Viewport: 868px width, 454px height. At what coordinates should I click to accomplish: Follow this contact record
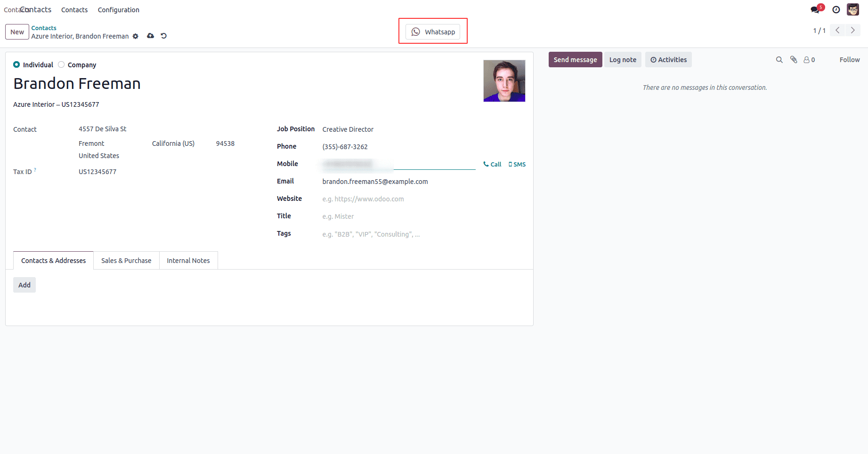(849, 60)
